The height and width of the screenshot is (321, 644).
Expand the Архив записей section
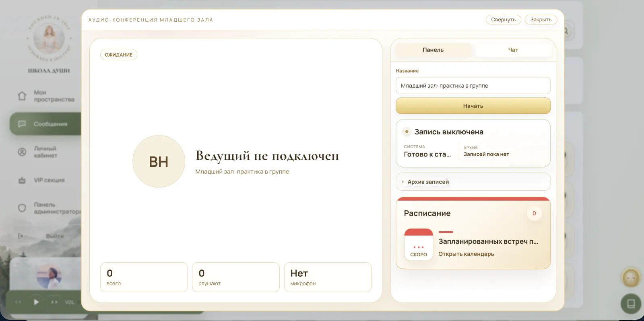473,182
